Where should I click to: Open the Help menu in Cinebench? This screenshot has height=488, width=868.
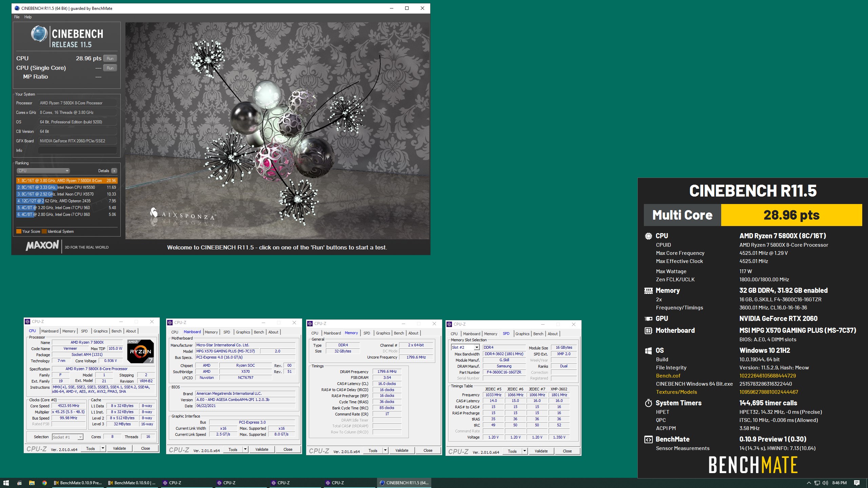coord(28,17)
